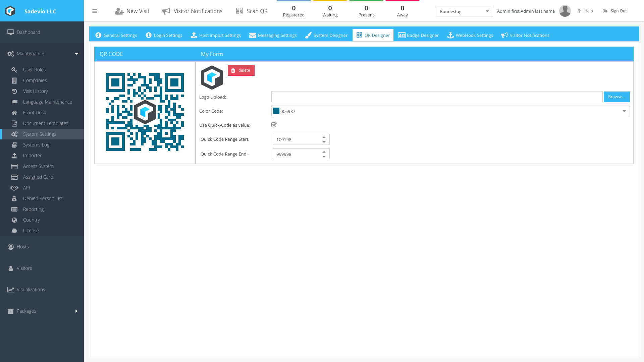Toggle the hamburger sidebar menu
Screen dimensions: 644x362
pos(95,11)
